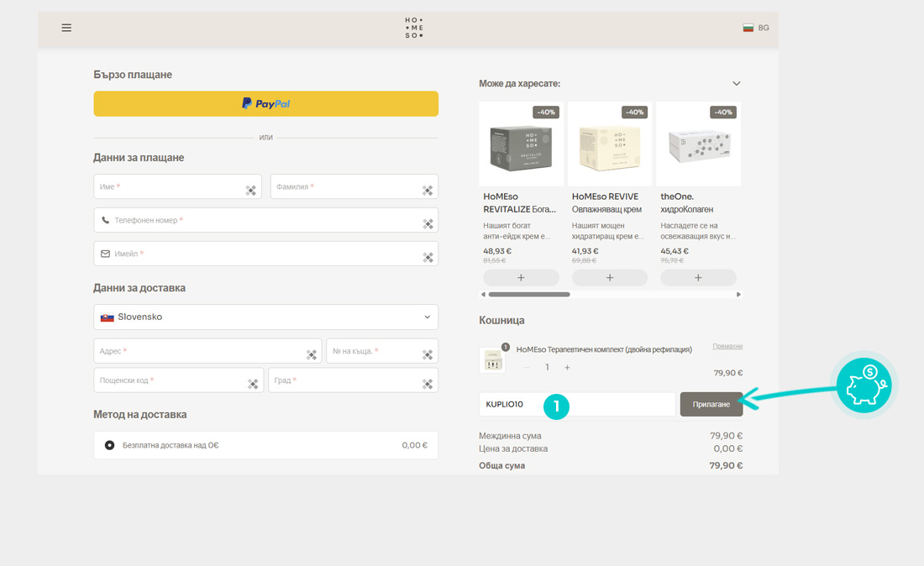Pay with the PayPal button
This screenshot has height=566, width=924.
coord(265,103)
